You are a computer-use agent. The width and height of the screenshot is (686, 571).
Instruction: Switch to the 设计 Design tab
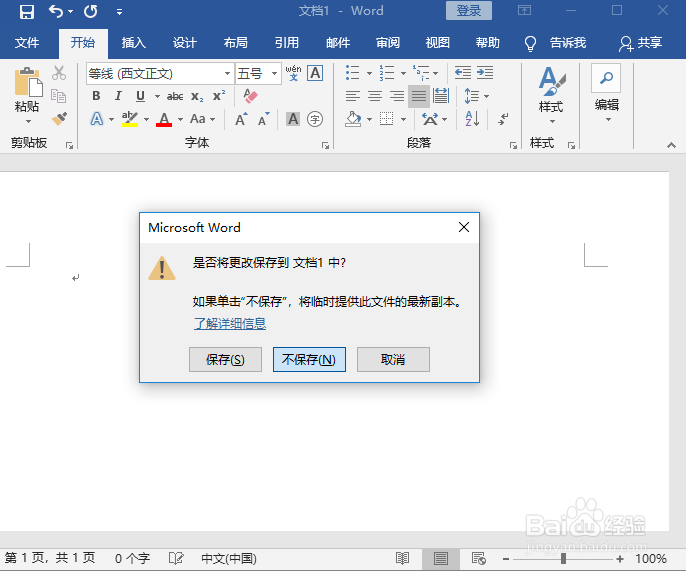(185, 43)
